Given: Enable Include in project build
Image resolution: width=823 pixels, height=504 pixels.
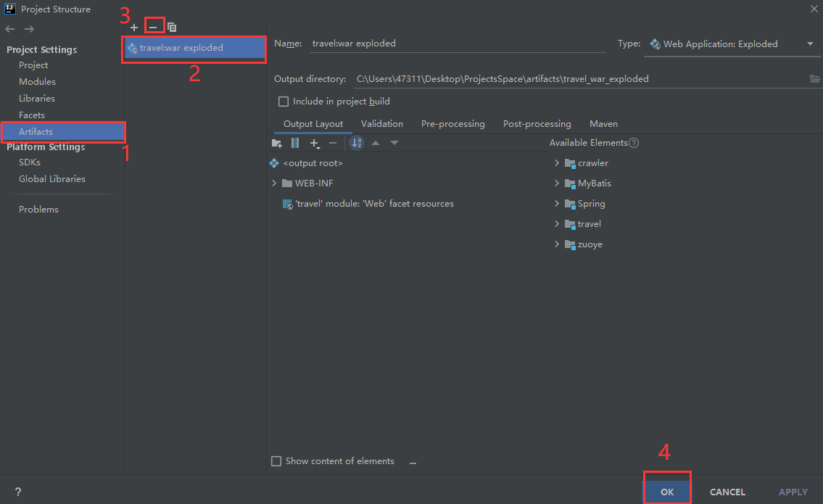Looking at the screenshot, I should pos(283,101).
